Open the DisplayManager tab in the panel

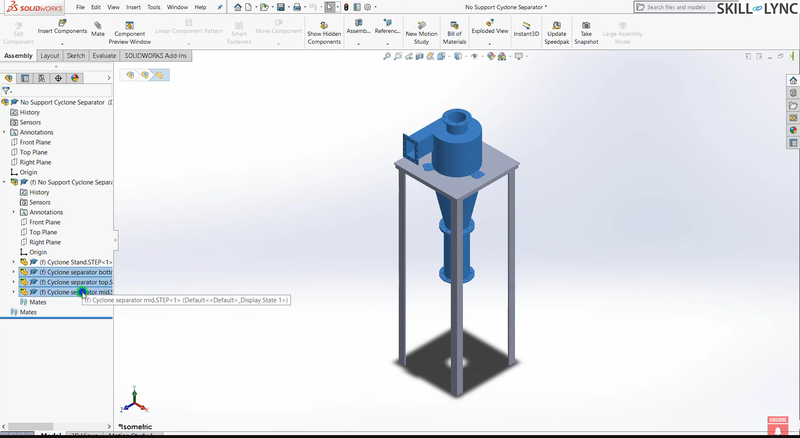75,77
